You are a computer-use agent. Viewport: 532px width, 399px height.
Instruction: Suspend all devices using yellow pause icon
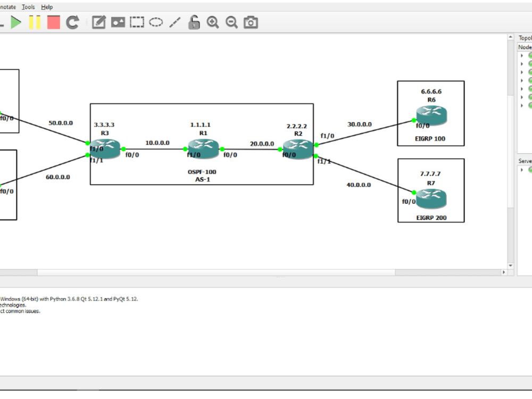[35, 22]
